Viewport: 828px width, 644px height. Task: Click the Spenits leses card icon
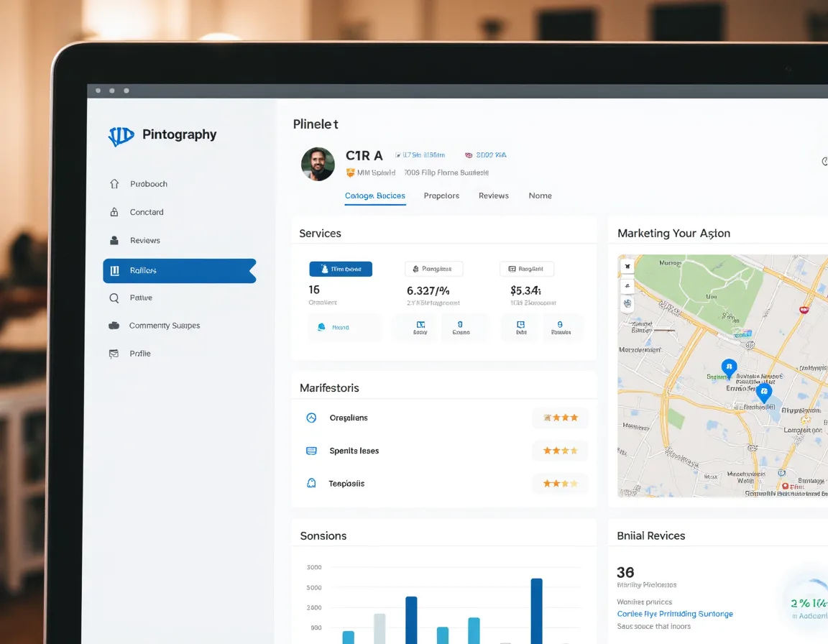coord(311,451)
